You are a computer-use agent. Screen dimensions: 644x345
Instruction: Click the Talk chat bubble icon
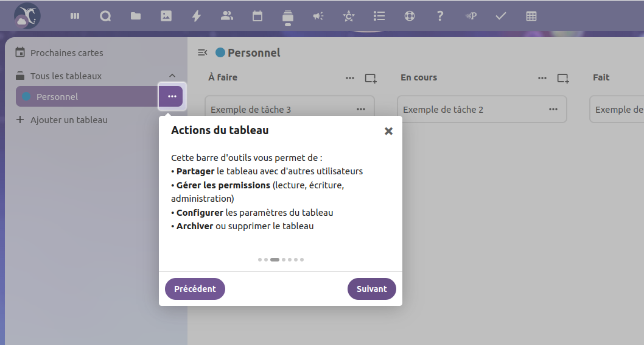[x=105, y=16]
